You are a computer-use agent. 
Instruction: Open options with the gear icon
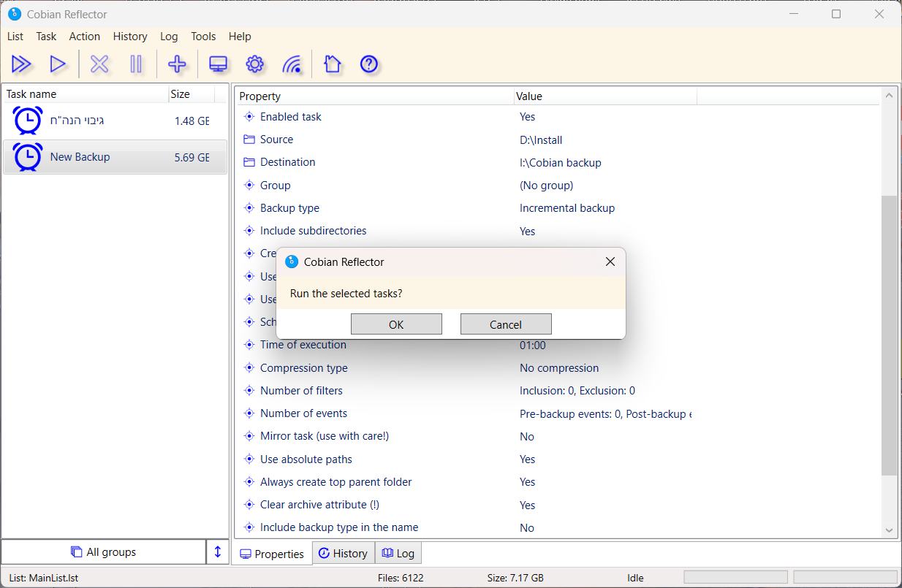click(x=254, y=64)
